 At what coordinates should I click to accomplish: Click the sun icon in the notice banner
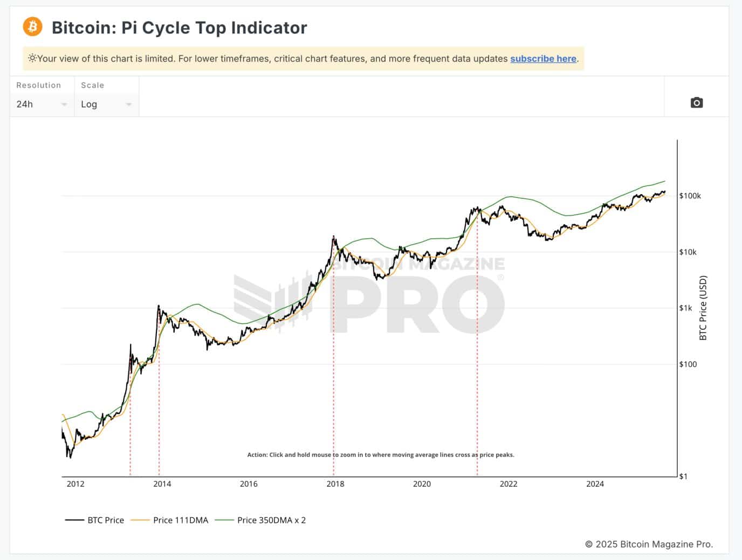(32, 58)
